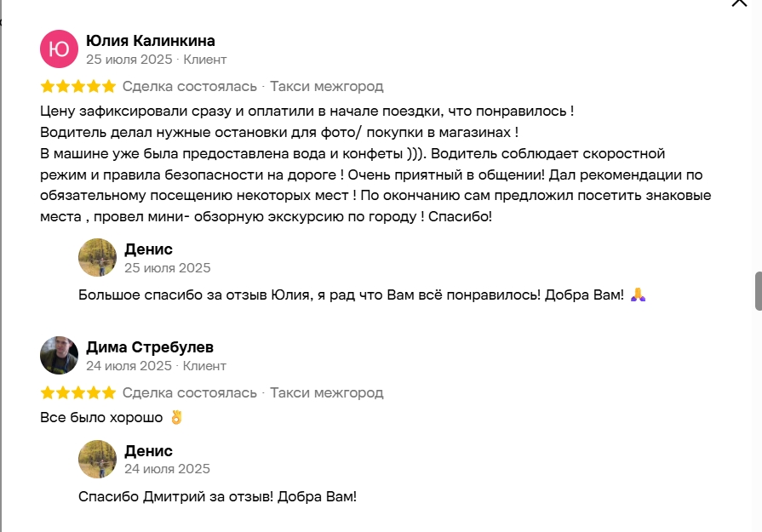762x532 pixels.
Task: Click the five-star rating on Юлия's review
Action: point(78,87)
